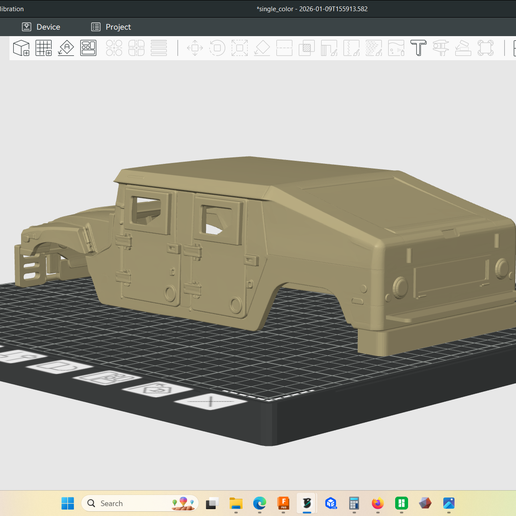Open the Cut tool
The width and height of the screenshot is (516, 516).
(x=284, y=48)
